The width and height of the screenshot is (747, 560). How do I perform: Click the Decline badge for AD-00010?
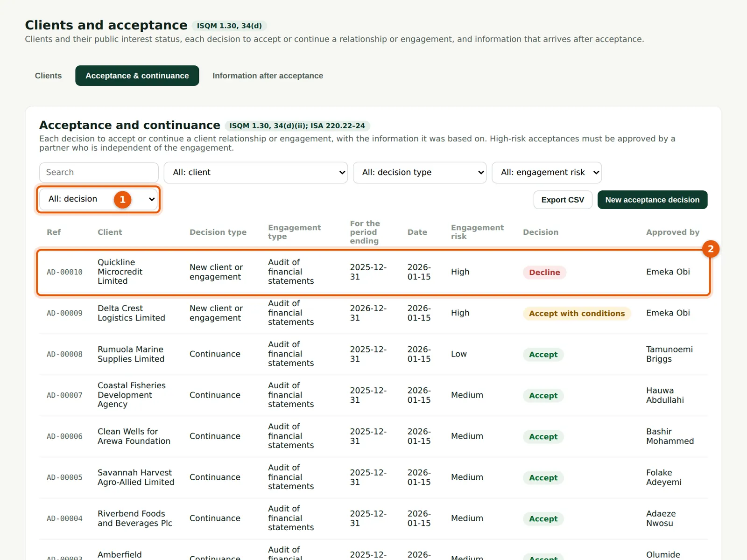pos(544,273)
